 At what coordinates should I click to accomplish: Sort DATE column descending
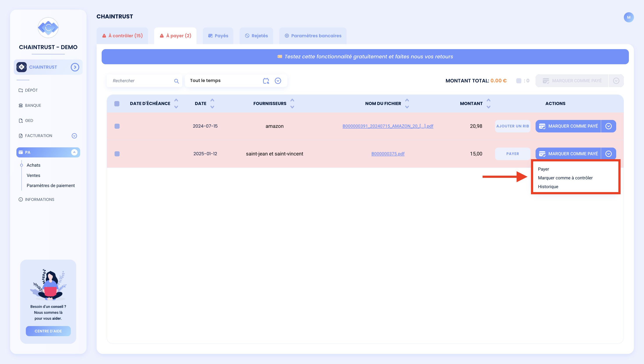212,107
